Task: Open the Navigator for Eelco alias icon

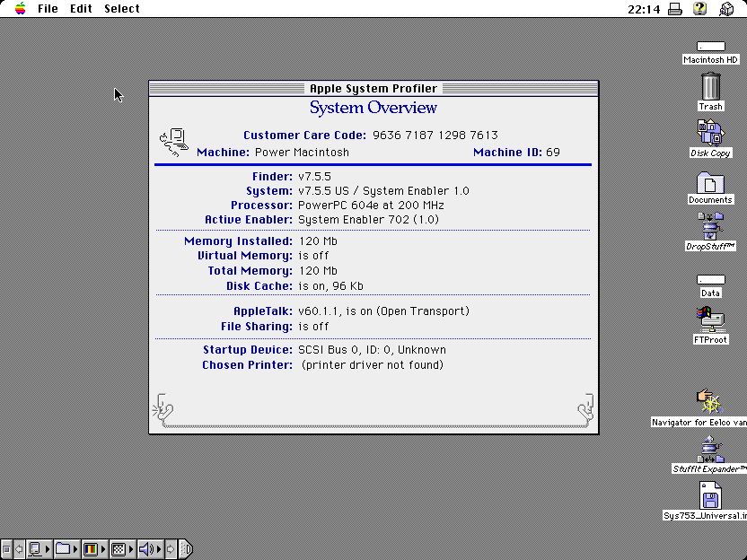Action: pos(709,401)
